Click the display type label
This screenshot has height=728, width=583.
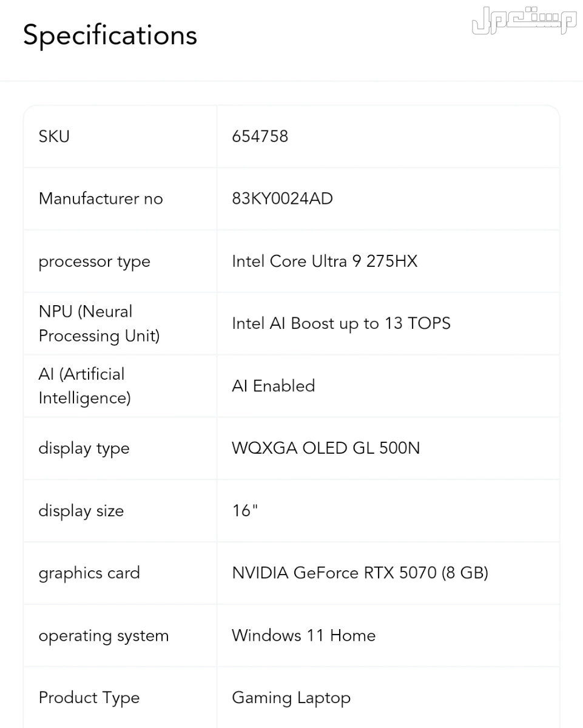(x=84, y=449)
